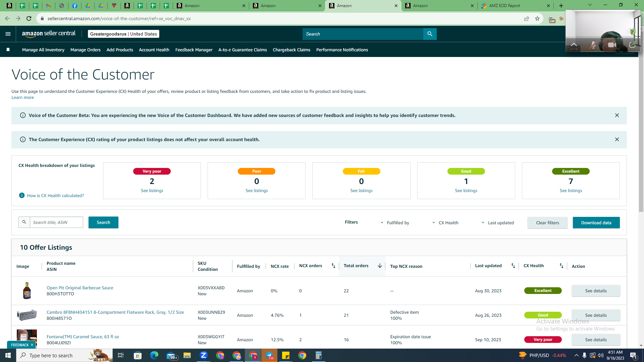
Task: Click the Amazon Seller Central logo
Action: coord(49,34)
